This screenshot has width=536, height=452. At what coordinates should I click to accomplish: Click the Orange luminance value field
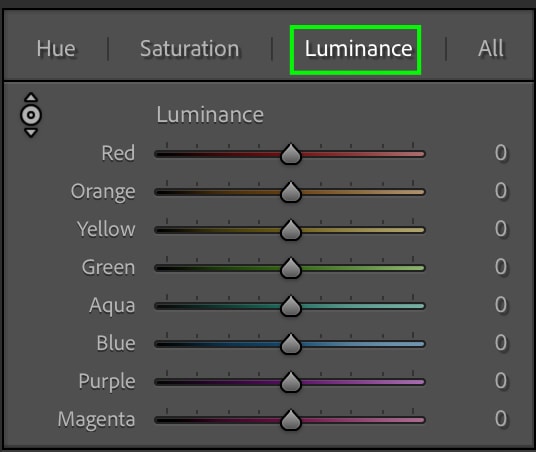(500, 191)
